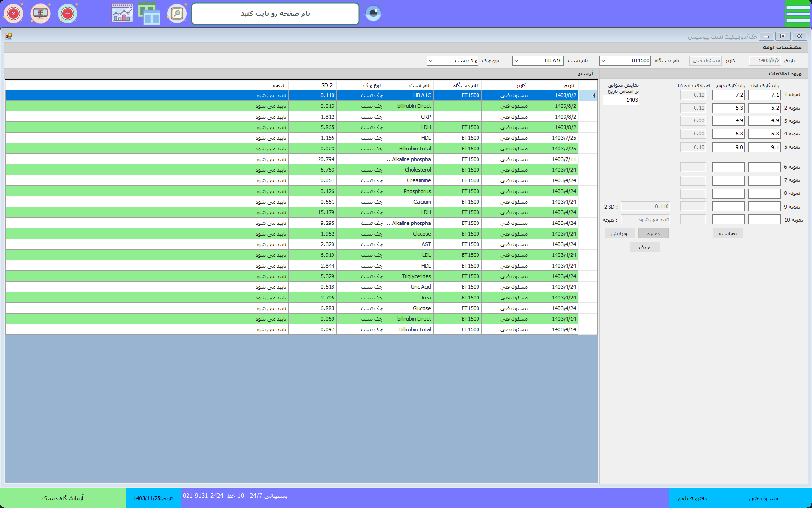Click the دفترچه تلفن phonebook item in status bar
Image resolution: width=812 pixels, height=508 pixels.
(692, 498)
